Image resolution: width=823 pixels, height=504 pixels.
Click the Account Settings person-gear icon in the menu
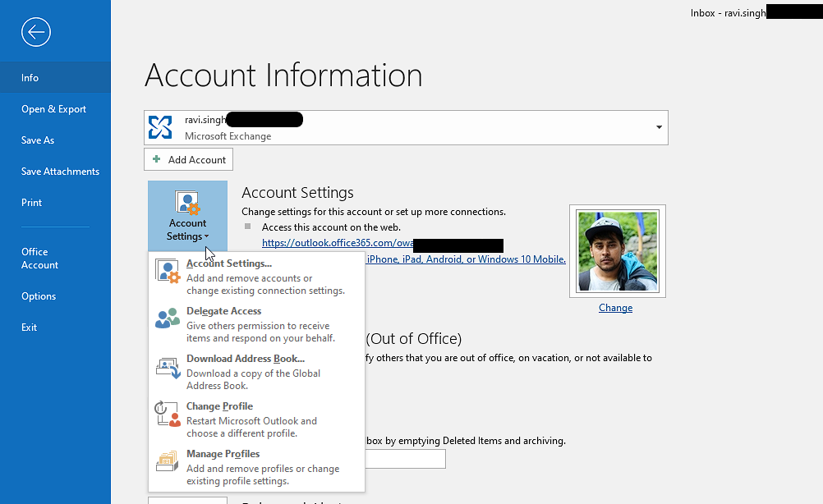pyautogui.click(x=168, y=271)
